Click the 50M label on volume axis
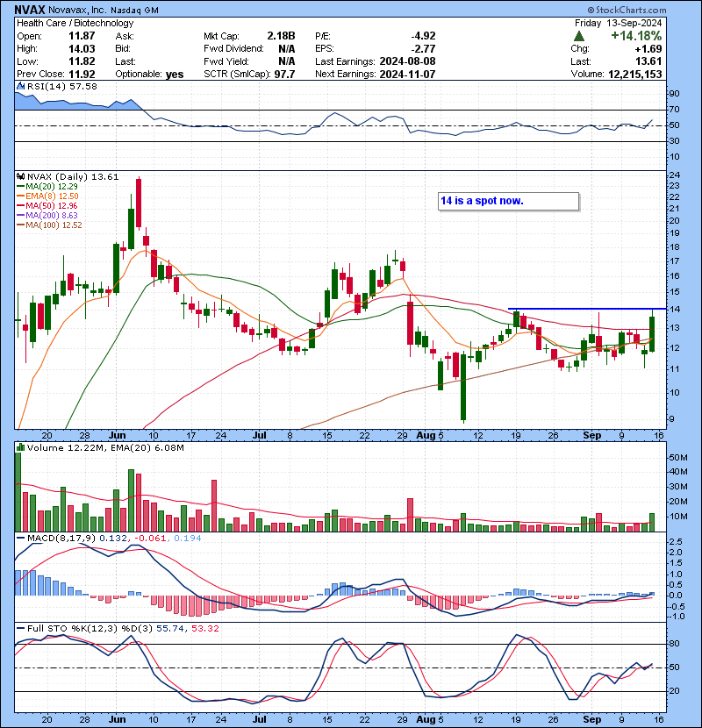This screenshot has width=702, height=728. [677, 458]
